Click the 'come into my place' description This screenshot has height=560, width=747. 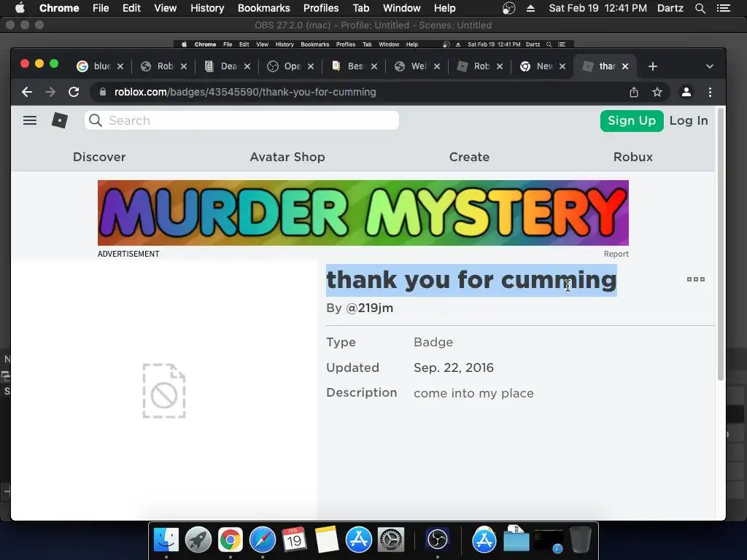[473, 393]
